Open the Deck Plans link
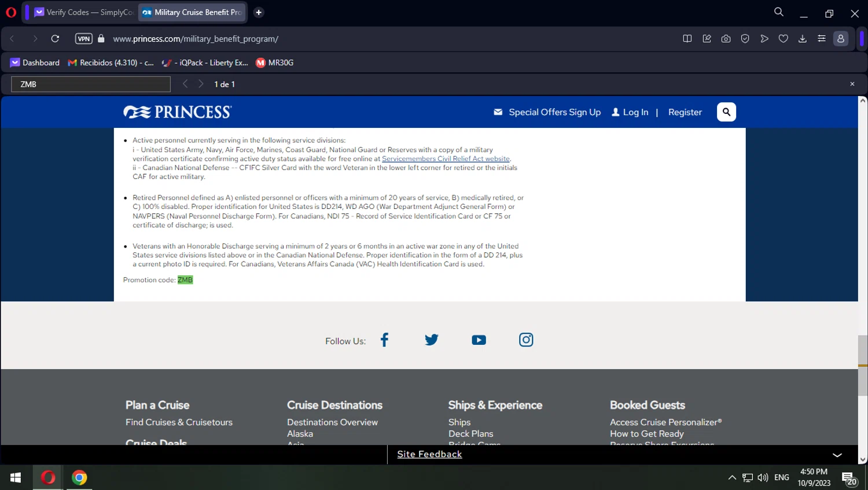 [471, 434]
